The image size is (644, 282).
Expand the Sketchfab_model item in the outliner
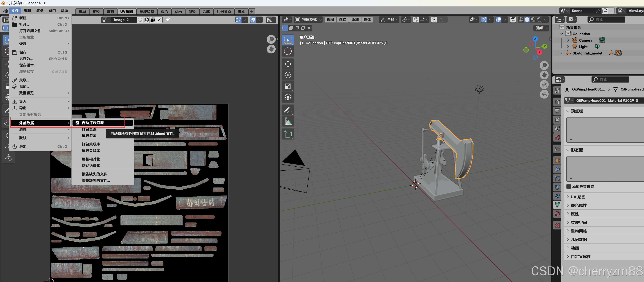561,53
